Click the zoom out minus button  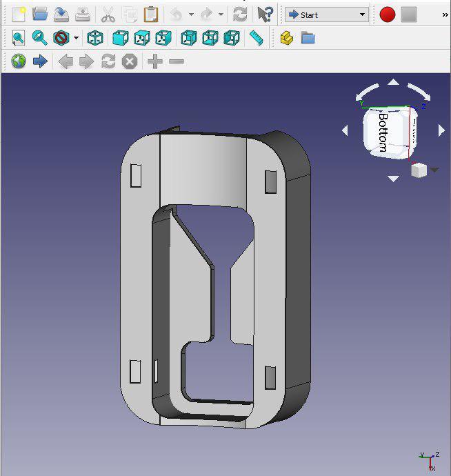click(177, 61)
